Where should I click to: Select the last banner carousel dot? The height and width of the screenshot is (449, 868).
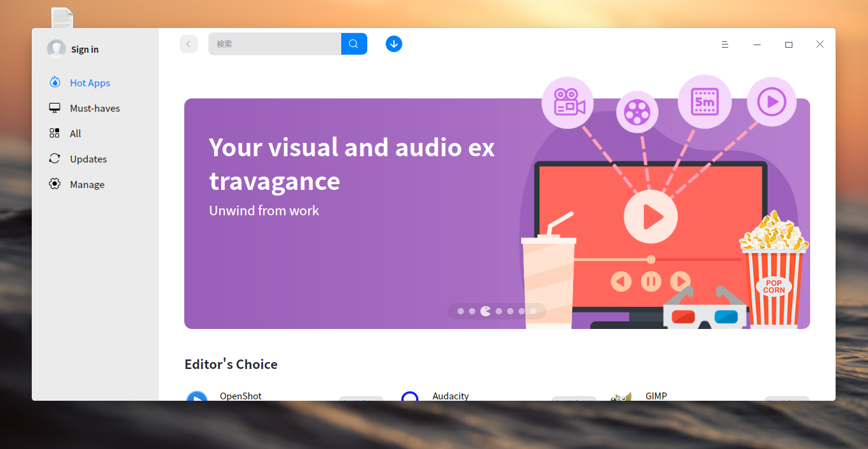(x=533, y=311)
